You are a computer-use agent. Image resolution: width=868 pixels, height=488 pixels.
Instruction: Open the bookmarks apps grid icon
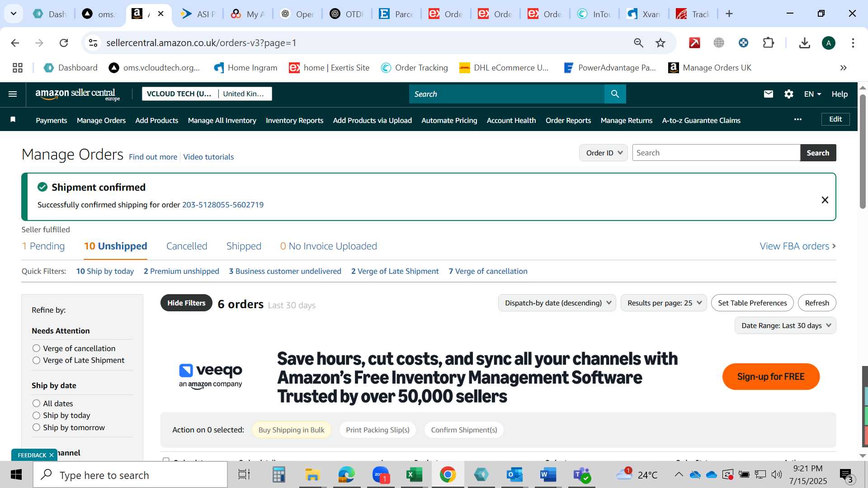point(18,68)
